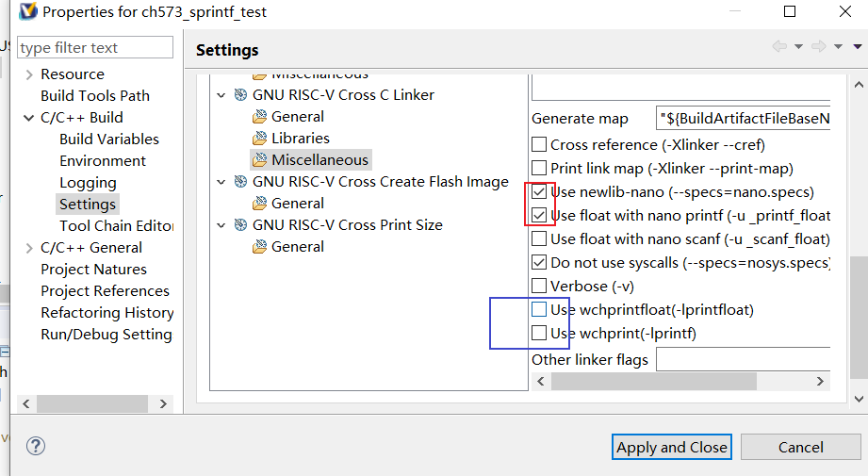This screenshot has height=476, width=868.
Task: Click the GNU RISC-V Cross Print Size icon
Action: point(239,225)
